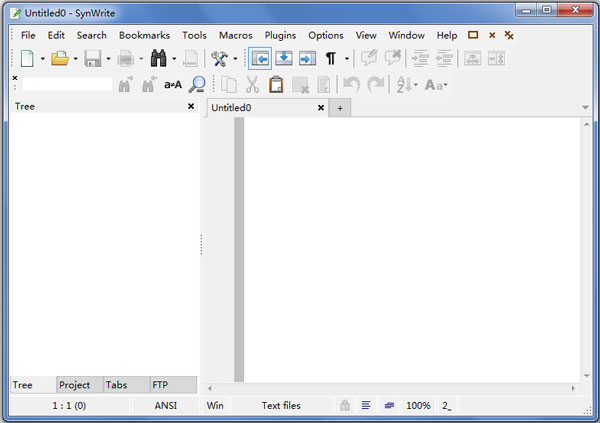Select the Tabs panel tab
Screen dimensions: 600x423
pos(126,385)
